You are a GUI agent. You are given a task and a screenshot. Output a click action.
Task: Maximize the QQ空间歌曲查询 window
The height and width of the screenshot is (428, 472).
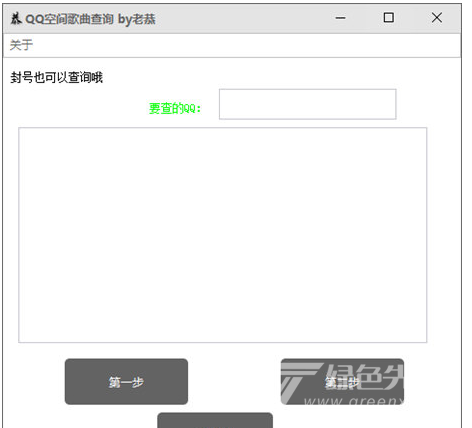pyautogui.click(x=388, y=18)
